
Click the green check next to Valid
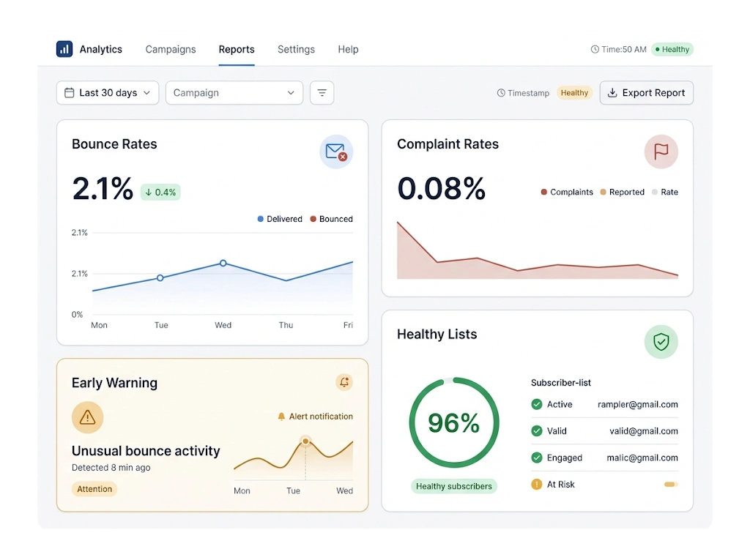[537, 431]
